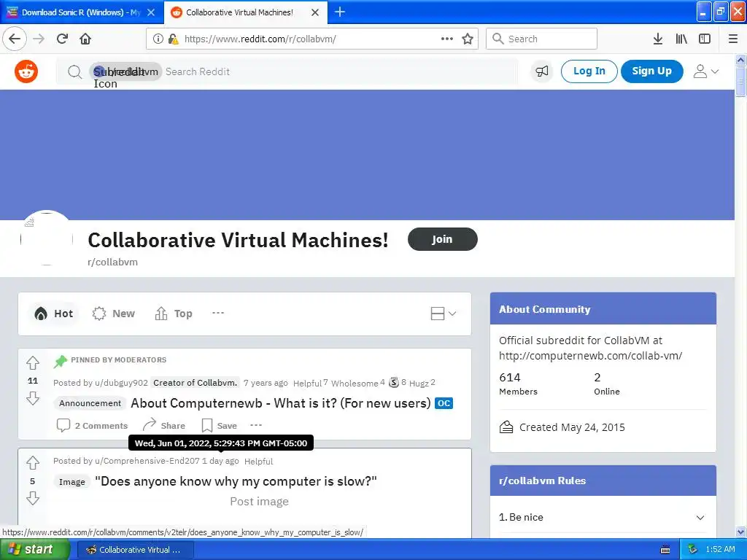
Task: Click the system tray keyboard icon
Action: [x=665, y=550]
